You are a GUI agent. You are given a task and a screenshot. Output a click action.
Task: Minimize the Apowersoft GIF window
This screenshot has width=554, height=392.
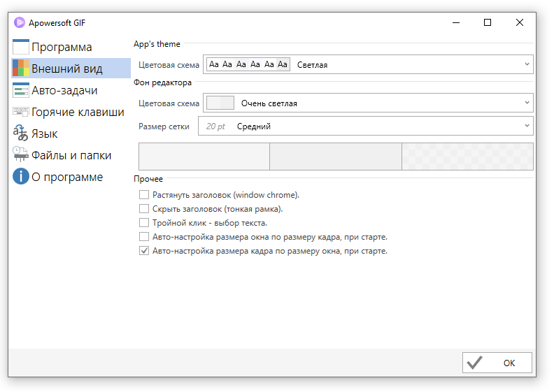456,22
